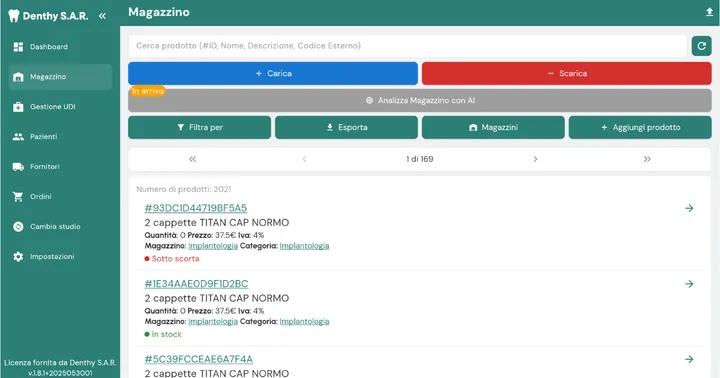Click the Gestione UDI medical bag icon
The height and width of the screenshot is (378, 720).
click(18, 107)
